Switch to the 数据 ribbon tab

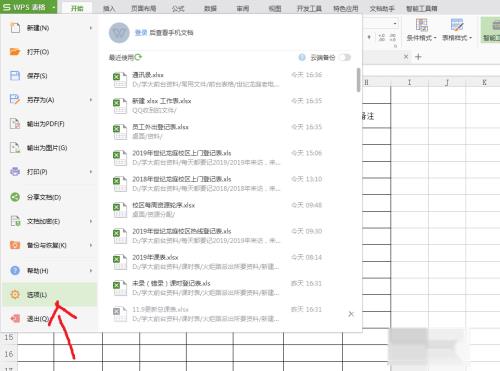(x=210, y=8)
